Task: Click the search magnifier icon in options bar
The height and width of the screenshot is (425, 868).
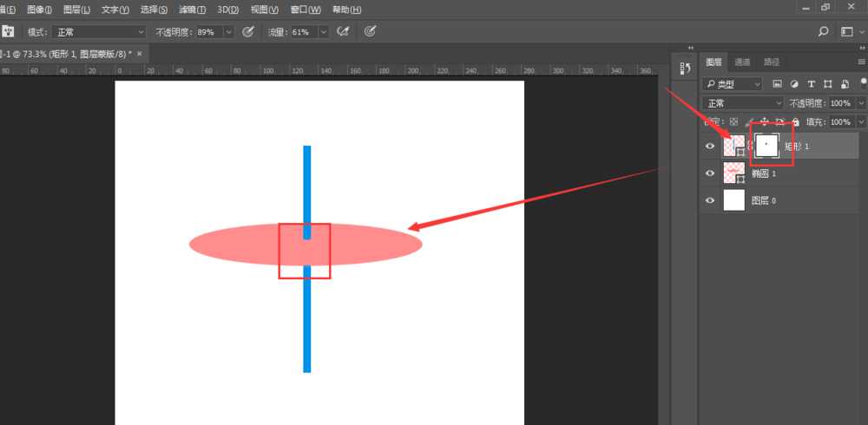Action: 824,31
